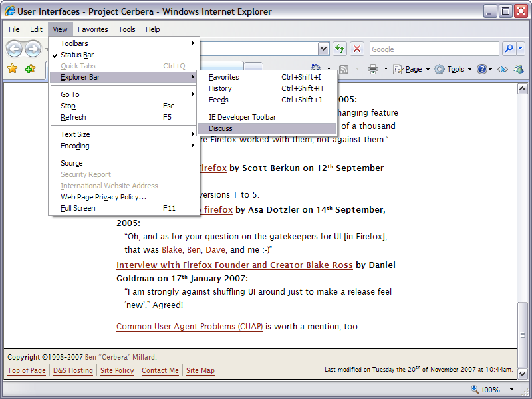Toggle the Favorites explorer bar
Viewport: 532px width, 399px height.
click(223, 77)
